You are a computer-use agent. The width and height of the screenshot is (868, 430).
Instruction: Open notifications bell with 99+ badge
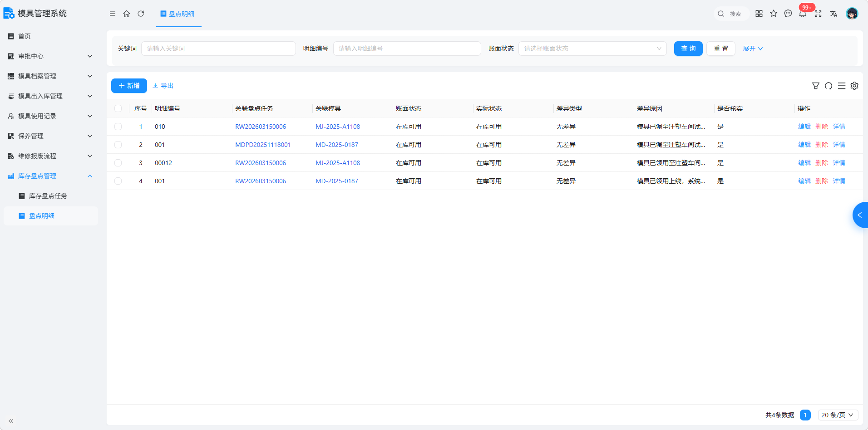(803, 14)
